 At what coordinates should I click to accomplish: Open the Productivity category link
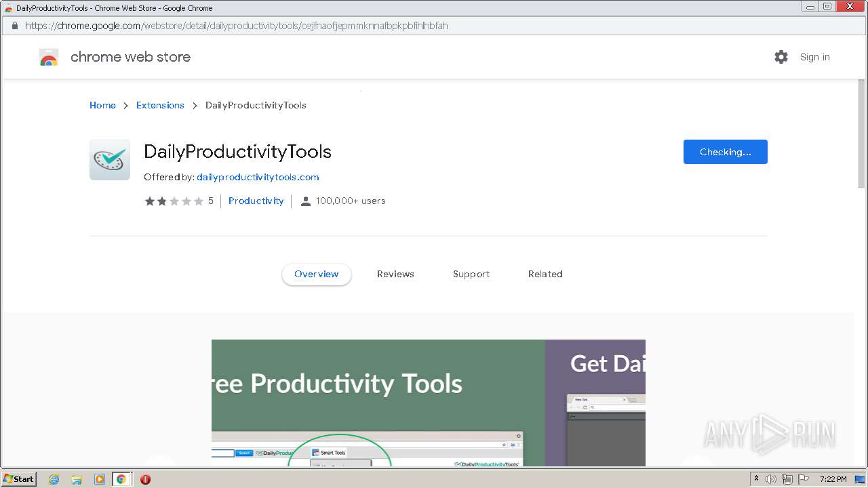click(256, 201)
